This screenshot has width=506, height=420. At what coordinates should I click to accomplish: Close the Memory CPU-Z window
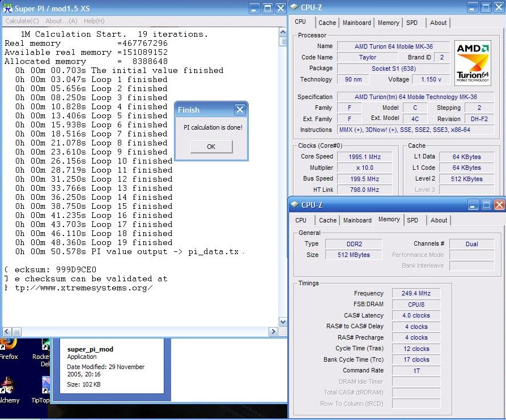(499, 205)
